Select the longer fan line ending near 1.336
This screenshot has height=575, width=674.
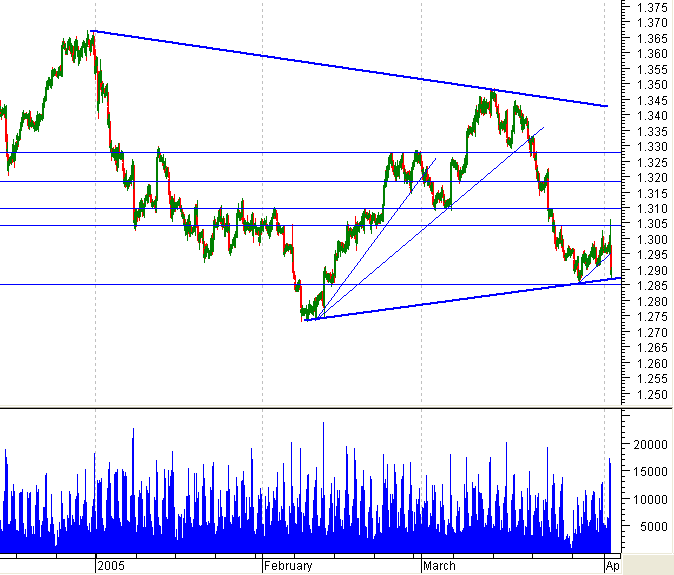point(431,223)
